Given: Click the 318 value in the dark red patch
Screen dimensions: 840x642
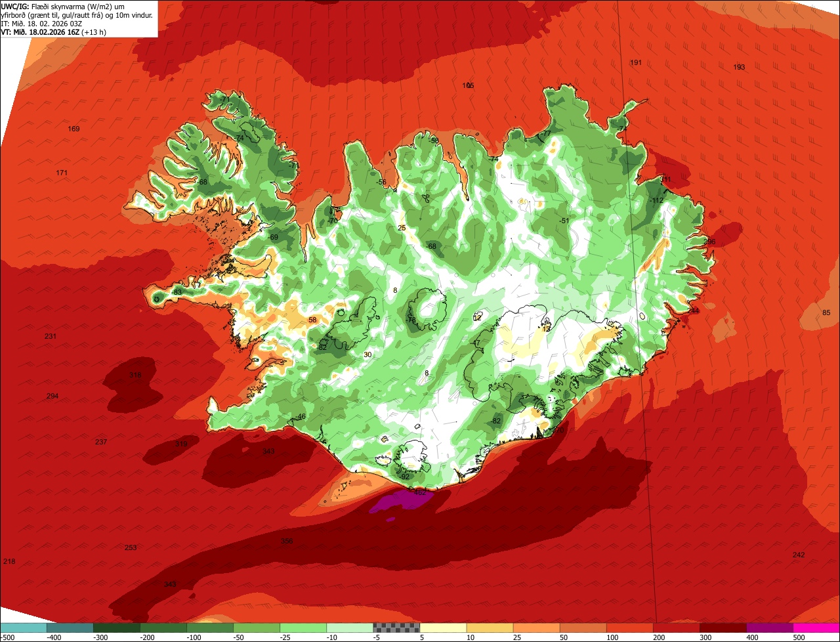Looking at the screenshot, I should tap(135, 375).
